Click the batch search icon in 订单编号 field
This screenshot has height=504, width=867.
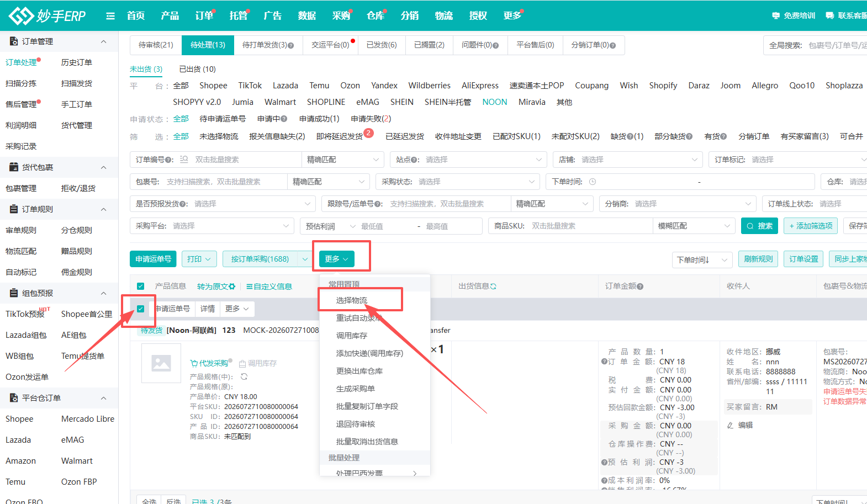click(184, 160)
